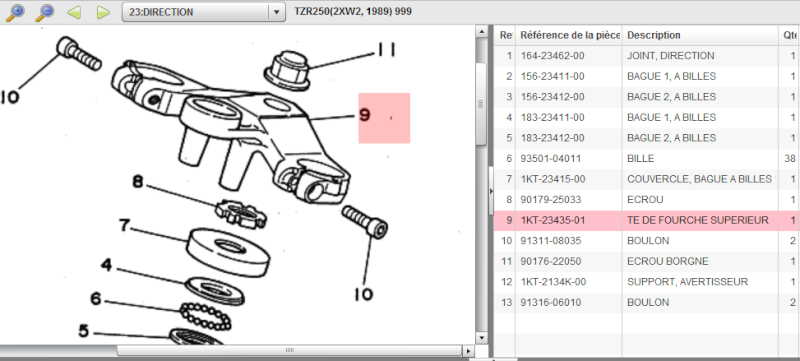Open the 23:DIRECTION section dropdown arrow
The image size is (800, 361).
(x=277, y=12)
